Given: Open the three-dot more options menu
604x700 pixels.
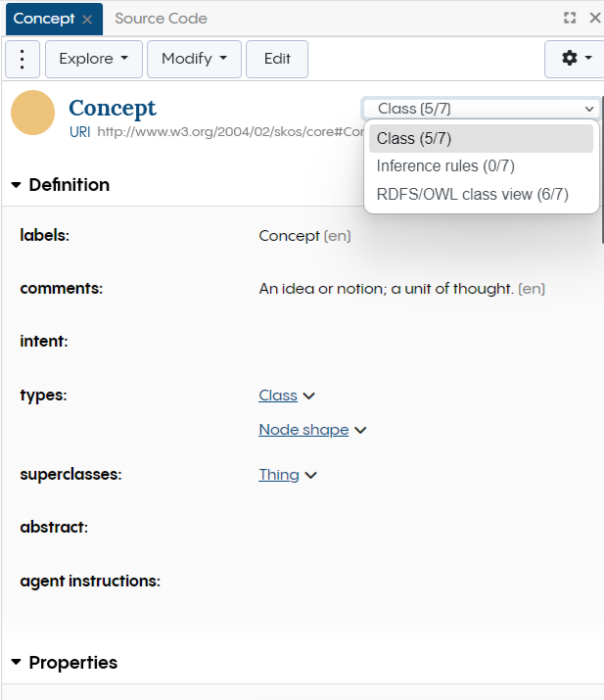Looking at the screenshot, I should [23, 59].
